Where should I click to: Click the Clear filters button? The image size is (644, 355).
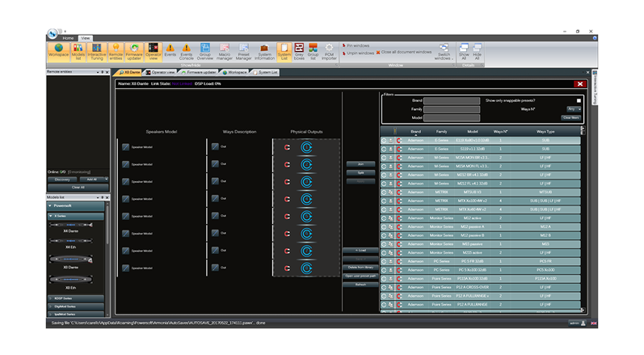tap(571, 118)
